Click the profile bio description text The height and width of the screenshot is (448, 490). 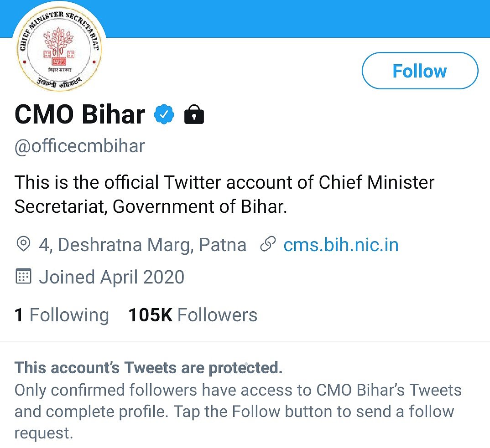(x=224, y=194)
